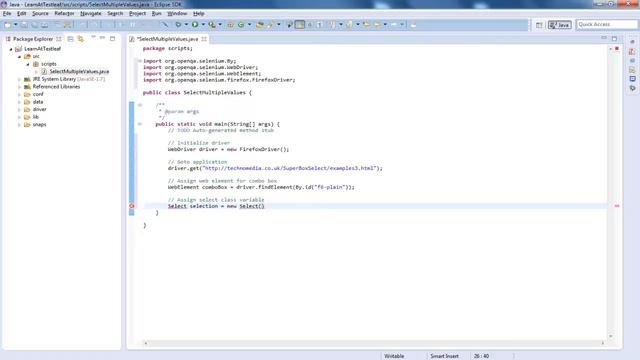Click the topmost right-trim restore icon
Viewport: 640px width, 360px height.
632,42
